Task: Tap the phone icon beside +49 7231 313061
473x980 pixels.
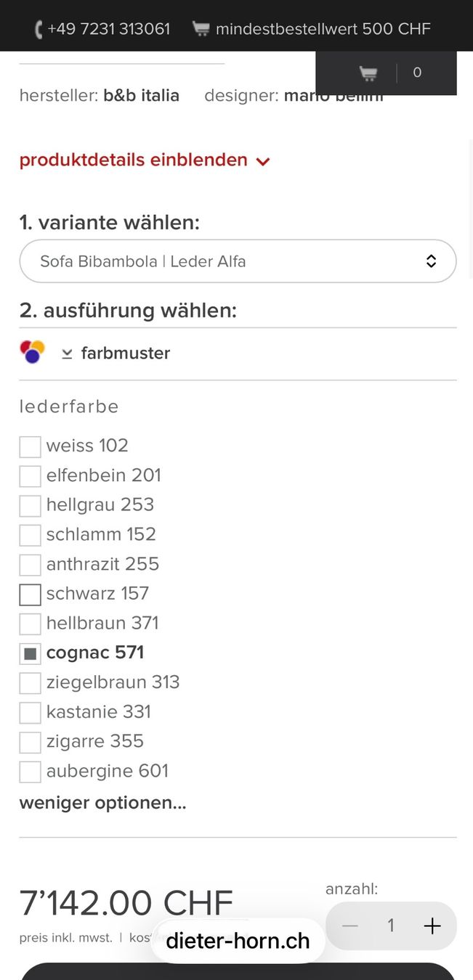Action: pos(39,29)
